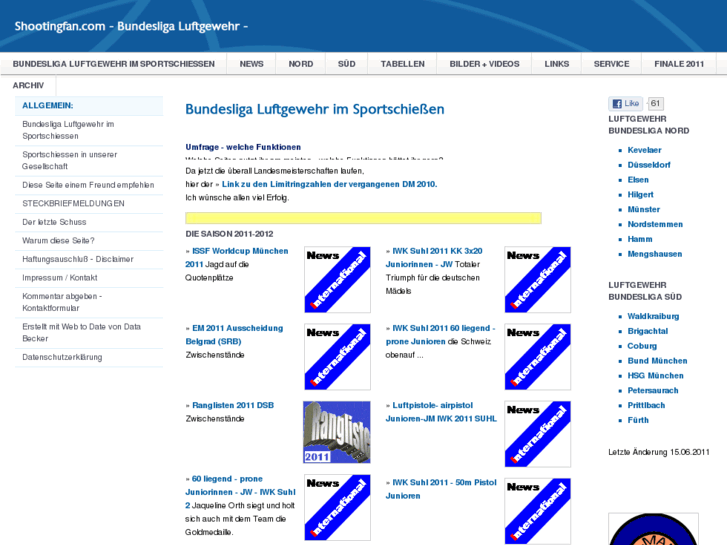Open Impressum / Kontakt link

point(89,278)
